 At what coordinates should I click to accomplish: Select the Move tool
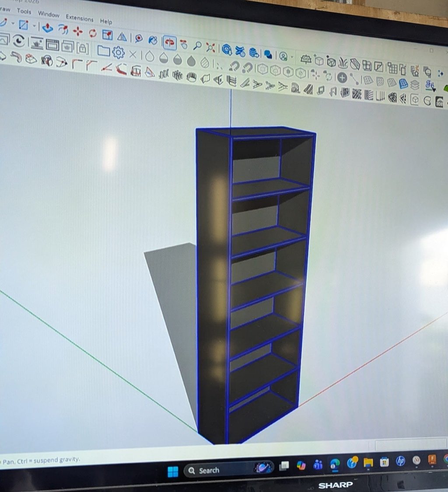pyautogui.click(x=77, y=31)
